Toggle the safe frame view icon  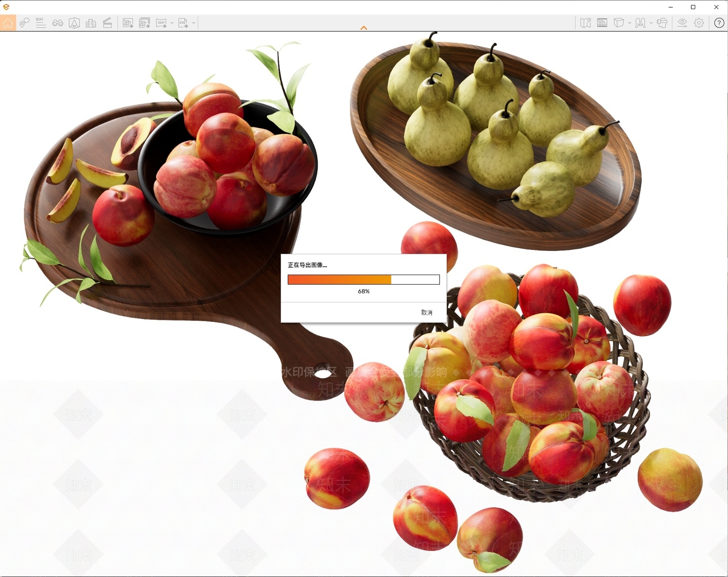(602, 23)
